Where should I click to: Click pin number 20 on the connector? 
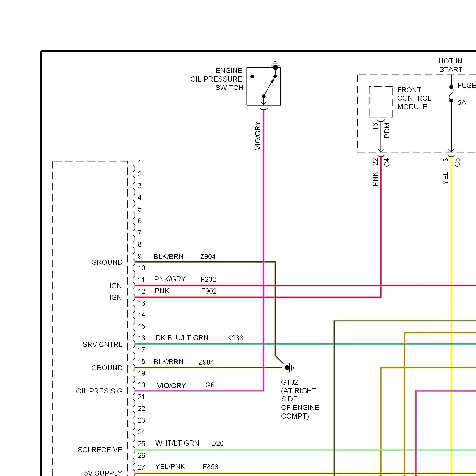[x=142, y=385]
